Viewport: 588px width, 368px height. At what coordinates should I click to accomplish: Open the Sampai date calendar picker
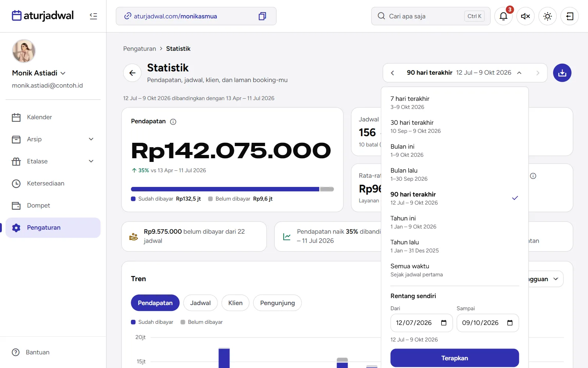[x=510, y=323]
